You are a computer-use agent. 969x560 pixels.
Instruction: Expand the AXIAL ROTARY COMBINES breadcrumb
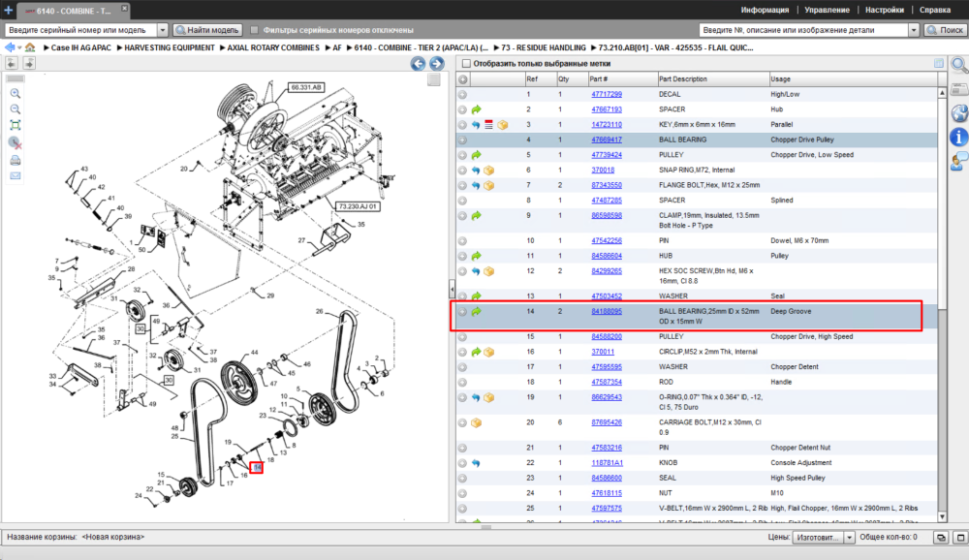(223, 47)
